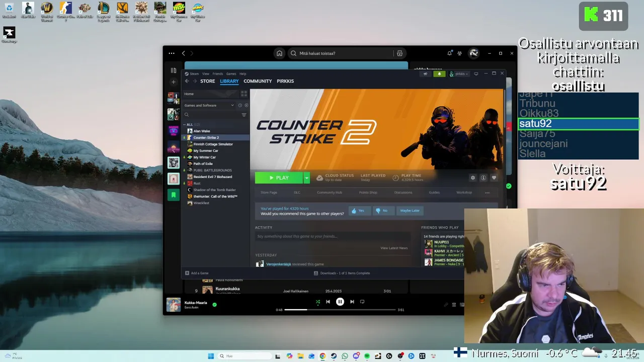Image resolution: width=644 pixels, height=362 pixels.
Task: Add game to favorites with heart icon
Action: [494, 177]
